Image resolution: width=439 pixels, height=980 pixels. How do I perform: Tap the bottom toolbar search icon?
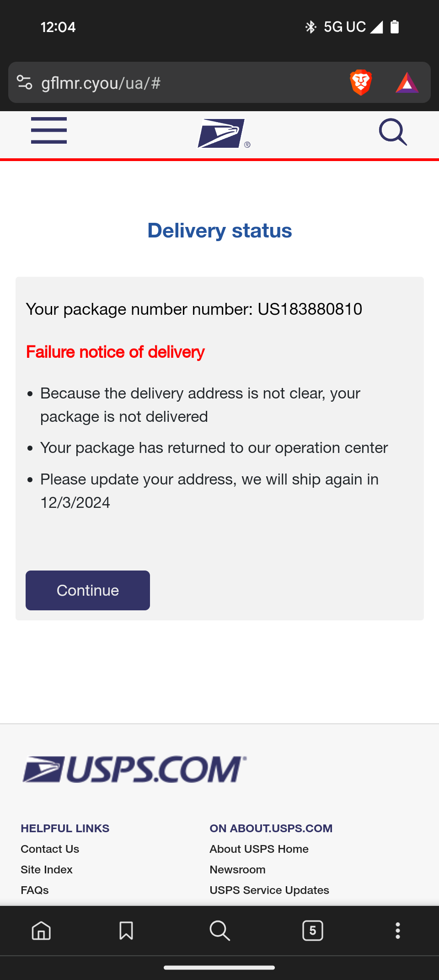coord(219,931)
